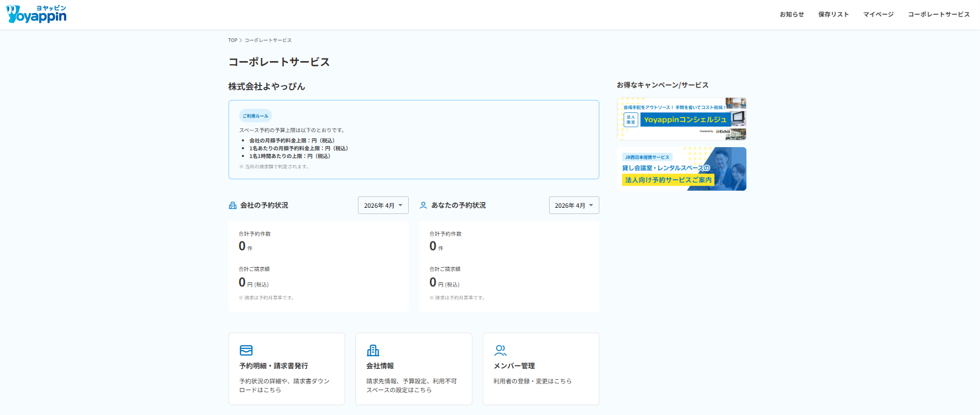Click TOP breadcrumb link

[233, 40]
